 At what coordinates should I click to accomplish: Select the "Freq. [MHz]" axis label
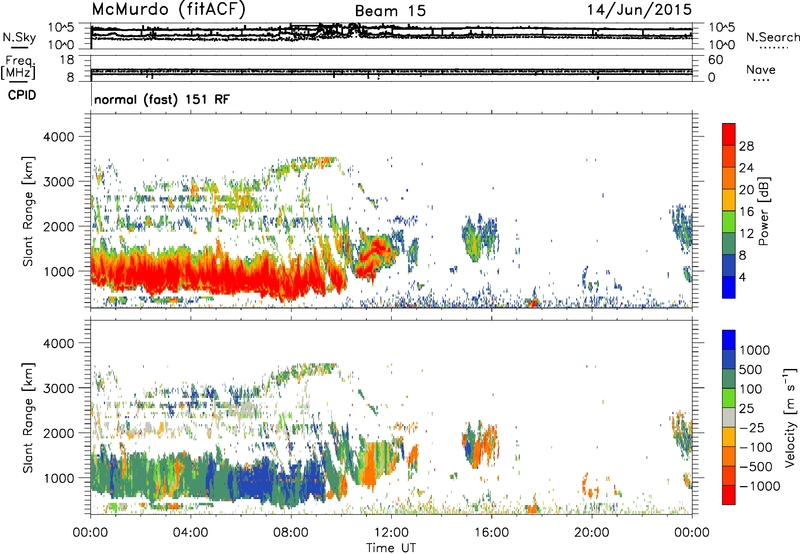pyautogui.click(x=18, y=68)
